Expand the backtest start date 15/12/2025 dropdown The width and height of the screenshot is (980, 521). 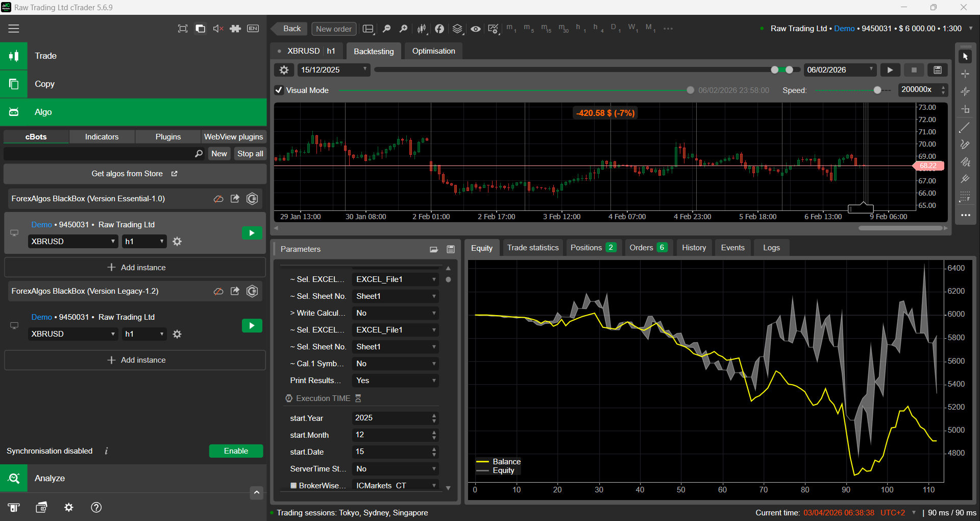coord(334,70)
